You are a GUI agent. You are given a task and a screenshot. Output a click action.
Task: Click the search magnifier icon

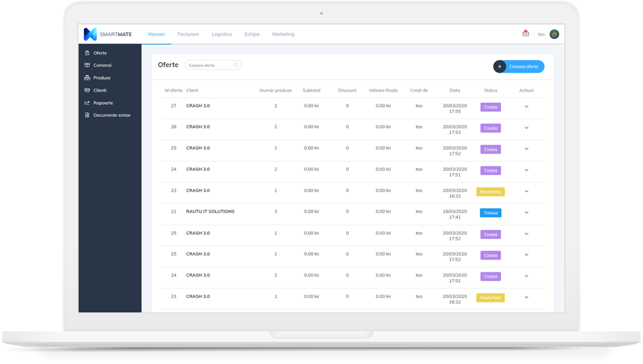tap(236, 65)
